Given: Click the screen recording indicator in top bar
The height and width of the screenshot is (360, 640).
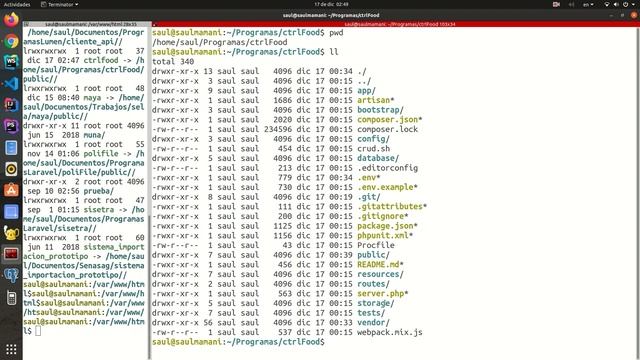Looking at the screenshot, I should point(556,4).
